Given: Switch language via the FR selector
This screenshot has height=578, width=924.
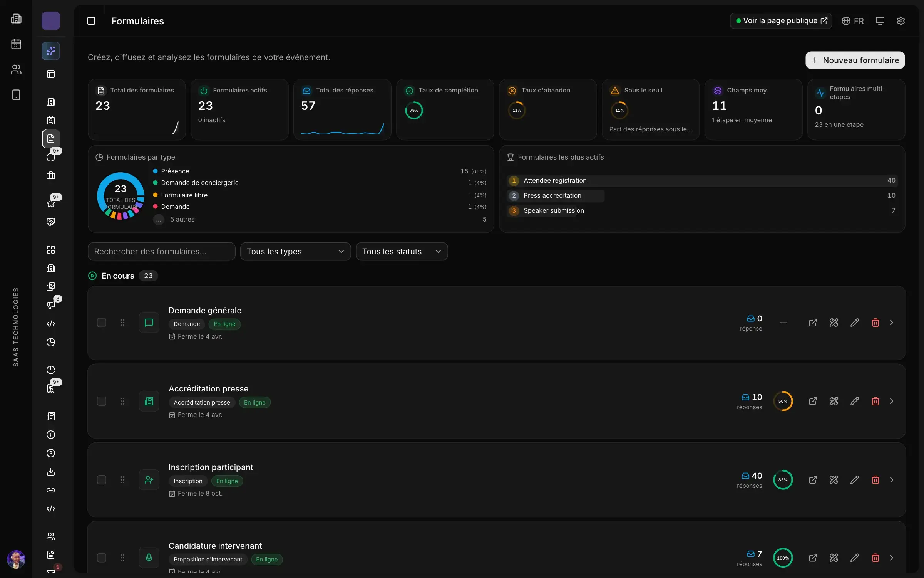Looking at the screenshot, I should point(852,21).
